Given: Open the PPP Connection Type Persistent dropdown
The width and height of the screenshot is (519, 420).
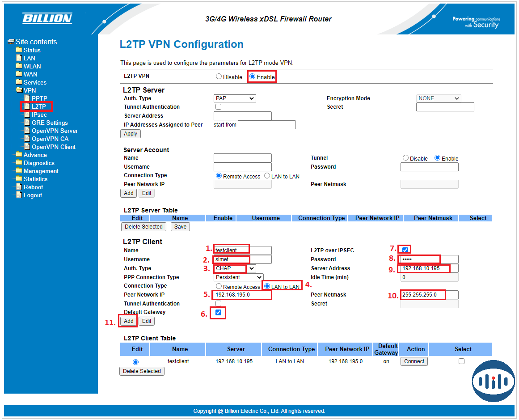Looking at the screenshot, I should point(239,277).
